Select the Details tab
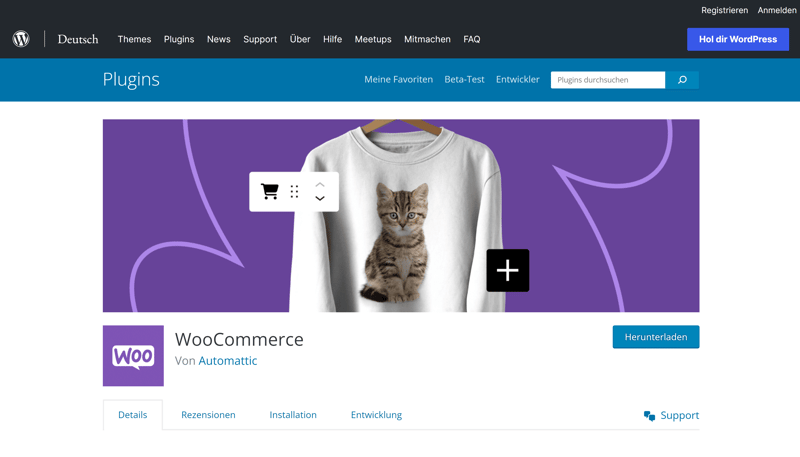Screen dimensions: 800x457 point(133,415)
